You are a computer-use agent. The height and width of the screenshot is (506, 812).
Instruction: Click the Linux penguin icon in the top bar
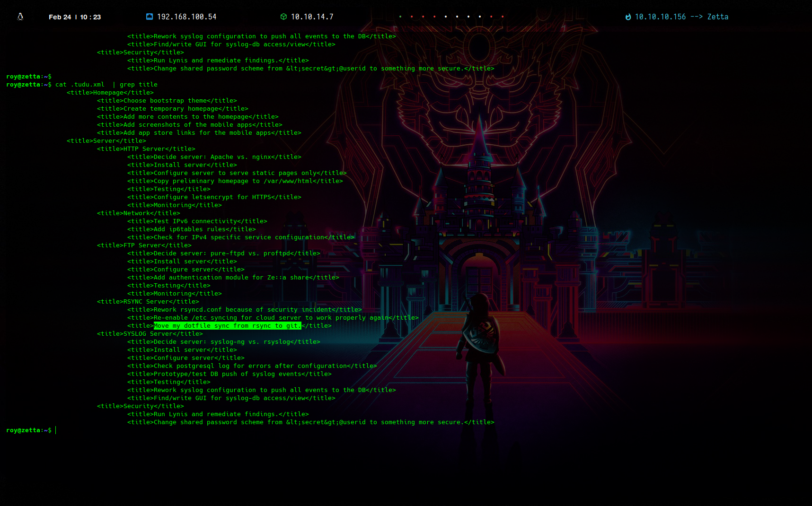tap(20, 17)
